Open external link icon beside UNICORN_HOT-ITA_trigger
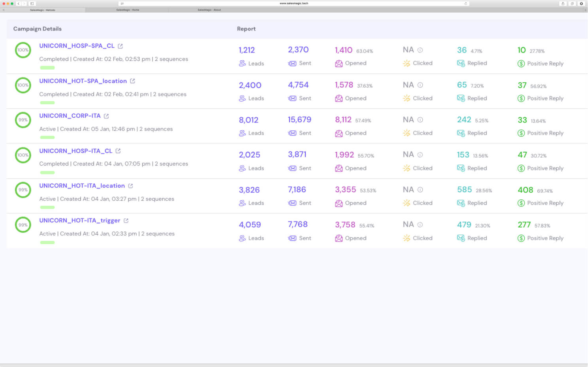This screenshot has height=367, width=588. click(126, 220)
